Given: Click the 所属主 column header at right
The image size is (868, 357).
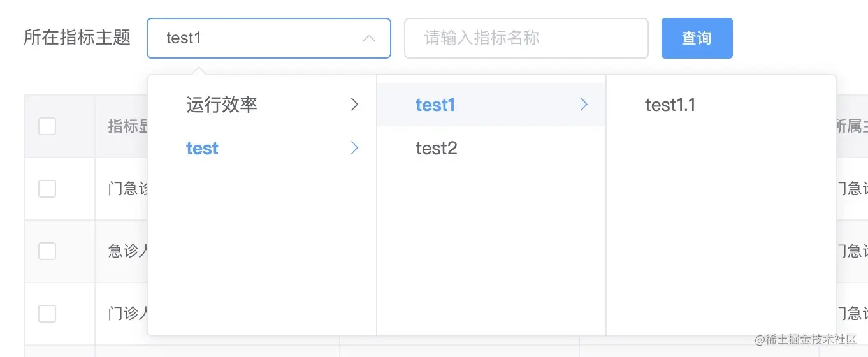Looking at the screenshot, I should pos(851,126).
